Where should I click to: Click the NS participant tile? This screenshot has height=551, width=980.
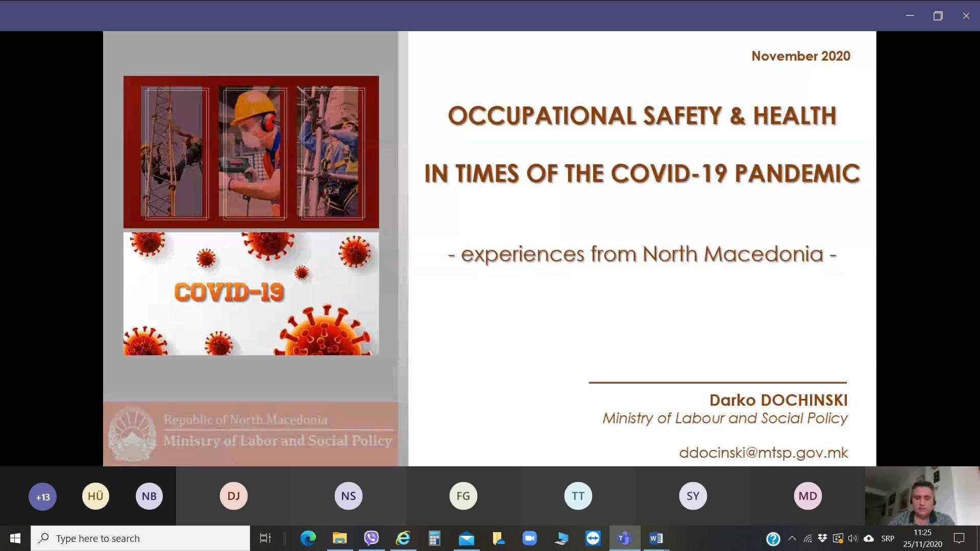pos(348,496)
